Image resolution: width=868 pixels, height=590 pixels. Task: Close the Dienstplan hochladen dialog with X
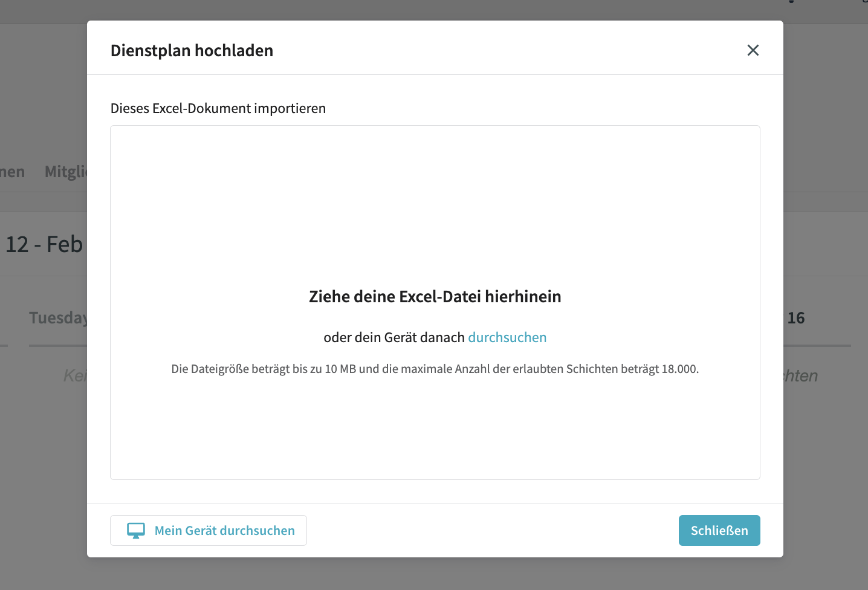(x=753, y=50)
